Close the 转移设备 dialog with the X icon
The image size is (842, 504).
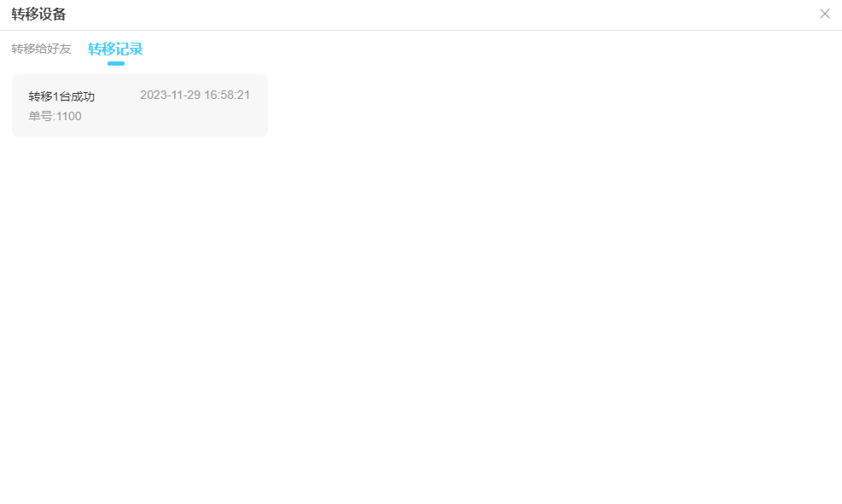click(x=824, y=14)
